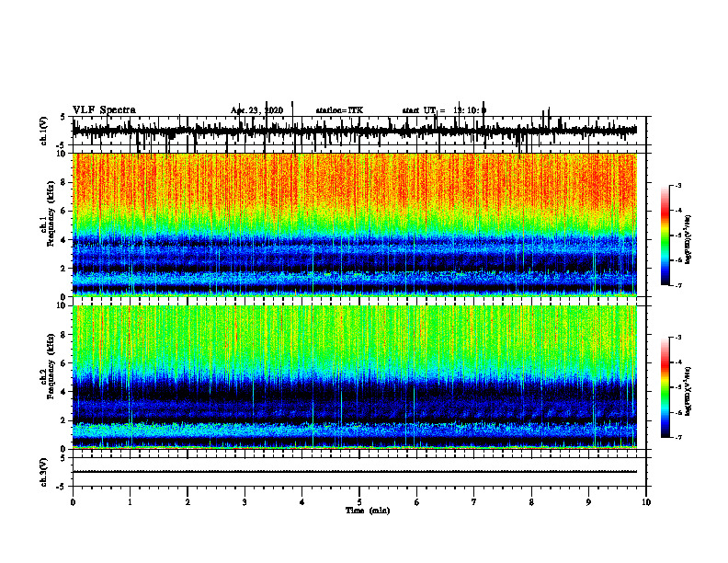
Task: Click the '-3' label on ch.1 colorbar
Action: pyautogui.click(x=678, y=185)
